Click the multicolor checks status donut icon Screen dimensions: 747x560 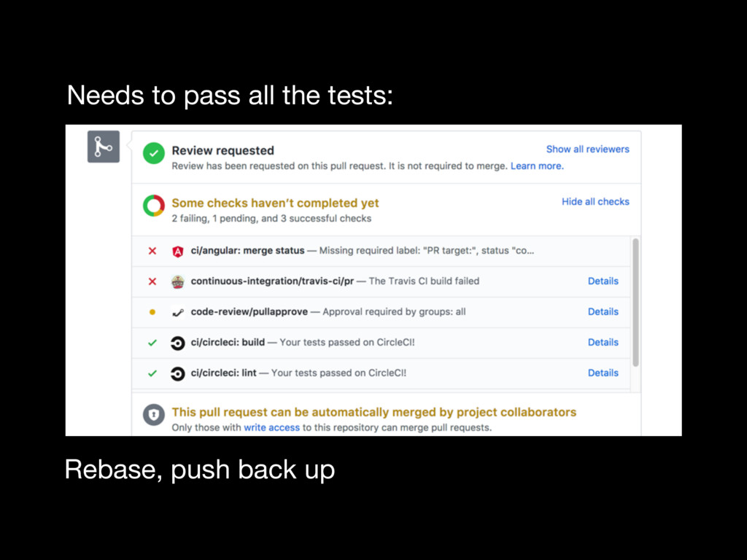click(153, 206)
